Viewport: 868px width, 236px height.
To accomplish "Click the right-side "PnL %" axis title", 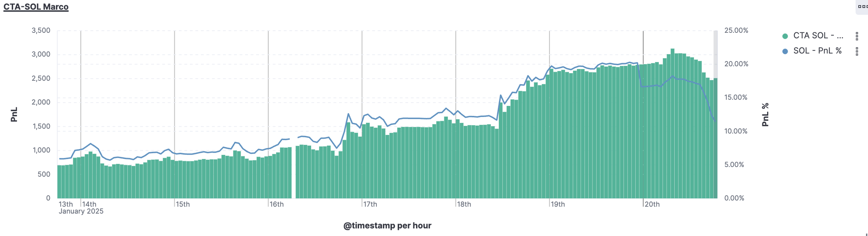I will point(765,115).
